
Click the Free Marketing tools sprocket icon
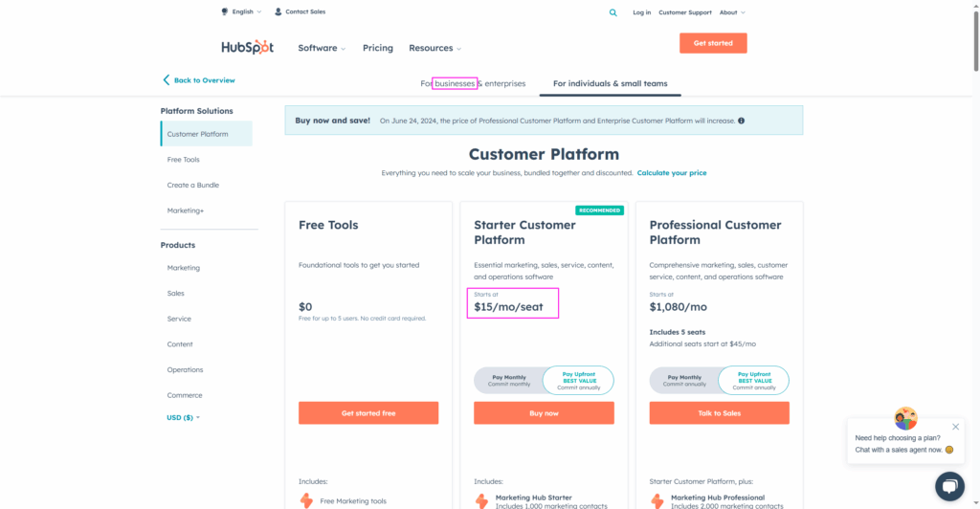(306, 500)
